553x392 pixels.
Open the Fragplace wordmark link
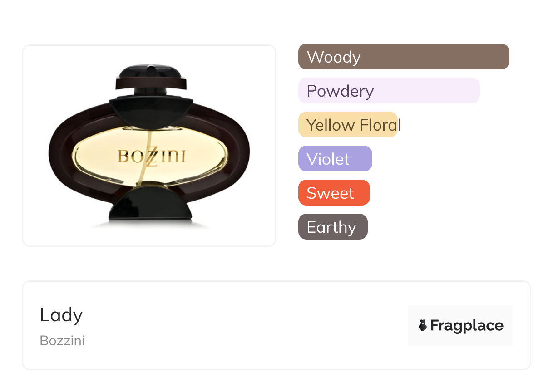467,325
